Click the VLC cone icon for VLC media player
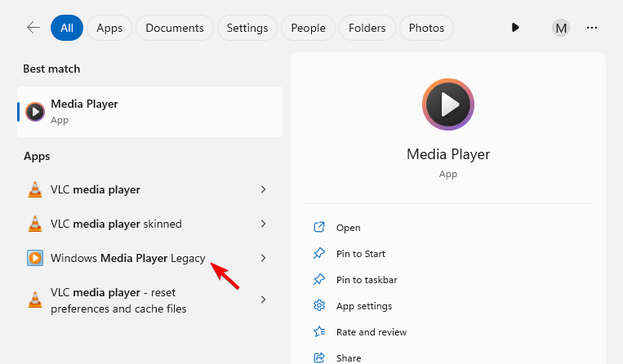The width and height of the screenshot is (623, 364). pyautogui.click(x=35, y=189)
